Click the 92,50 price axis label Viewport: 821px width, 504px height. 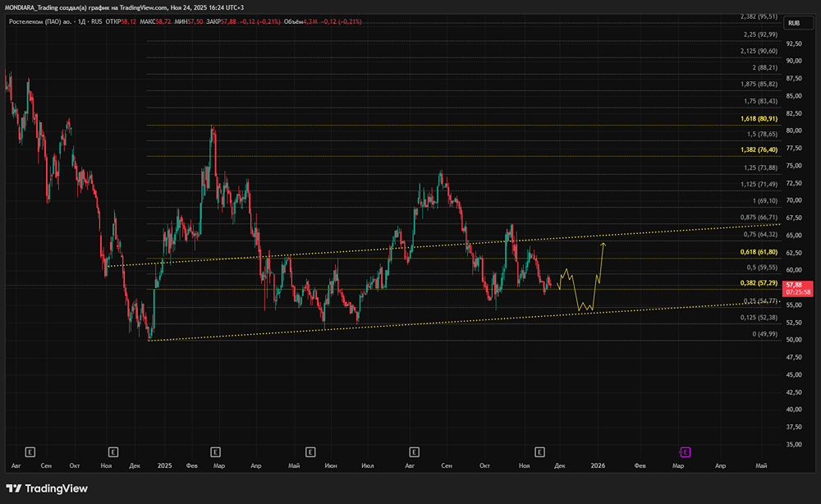click(x=794, y=44)
